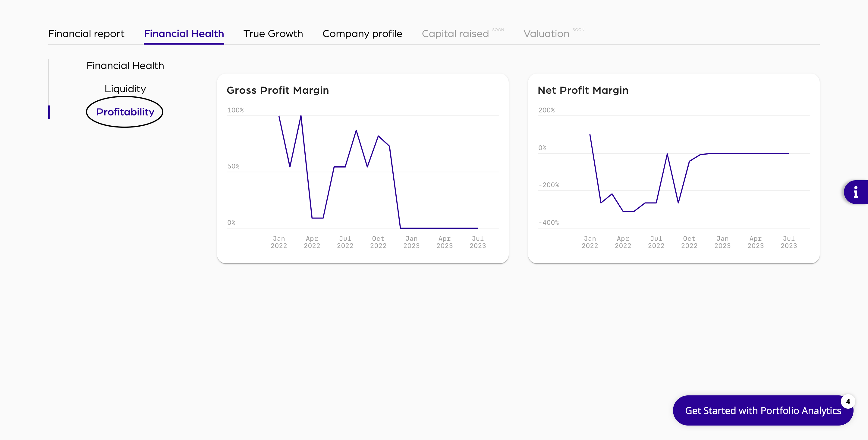Click Oct 2022 label on Net Profit chart
This screenshot has width=868, height=440.
coord(689,242)
